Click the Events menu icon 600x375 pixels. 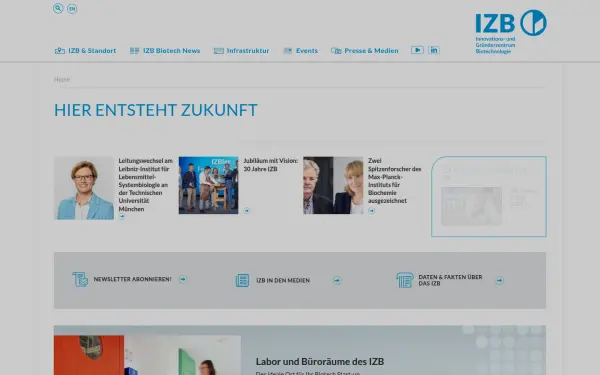pos(288,51)
